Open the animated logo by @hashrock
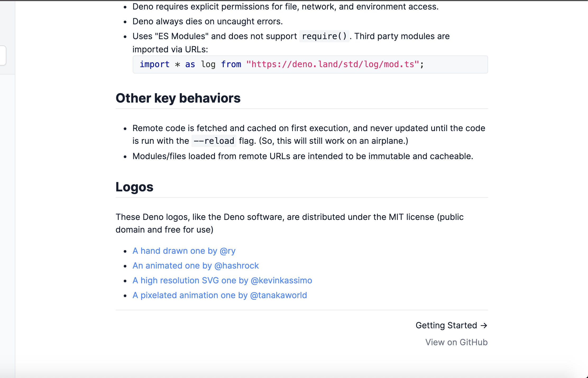Screen dimensions: 588x378 click(196, 266)
